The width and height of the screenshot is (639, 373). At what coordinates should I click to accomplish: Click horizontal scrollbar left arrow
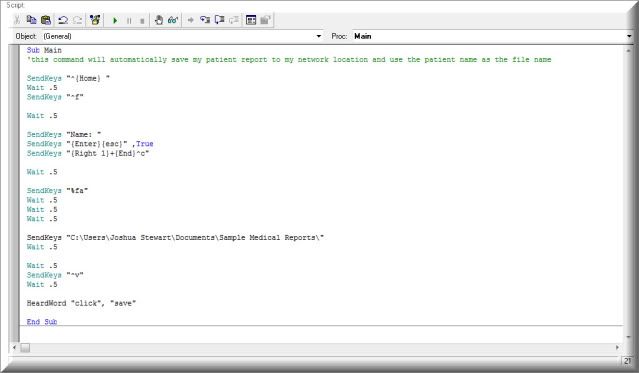(x=14, y=348)
